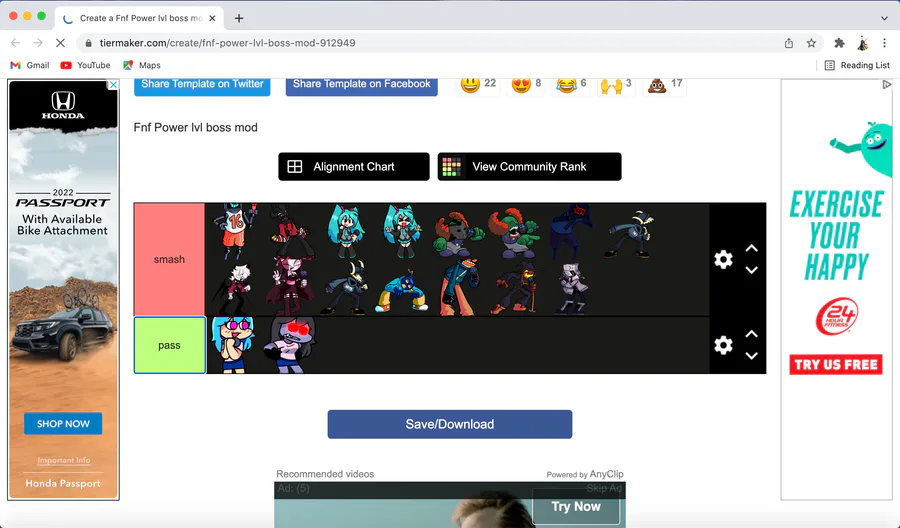Image resolution: width=900 pixels, height=528 pixels.
Task: Select the red-eyed girl in pass tier
Action: [290, 345]
